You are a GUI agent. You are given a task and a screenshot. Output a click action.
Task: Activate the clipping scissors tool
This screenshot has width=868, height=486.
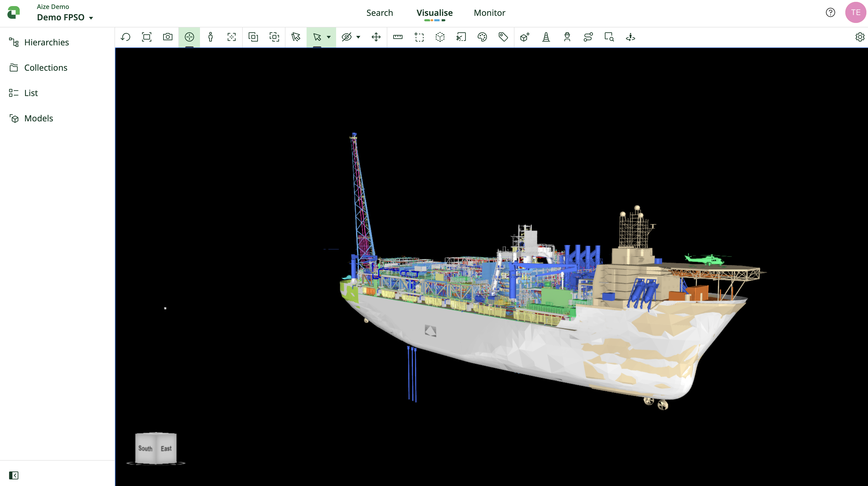tap(461, 37)
